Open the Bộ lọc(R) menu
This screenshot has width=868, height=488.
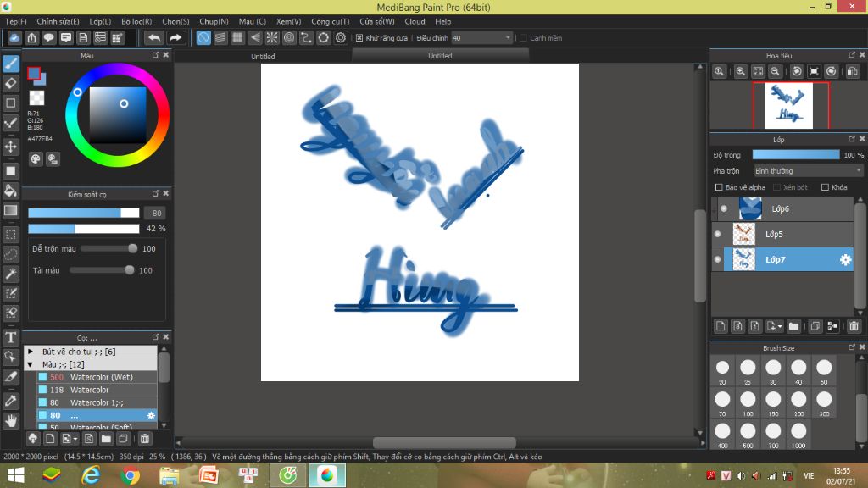click(x=136, y=21)
